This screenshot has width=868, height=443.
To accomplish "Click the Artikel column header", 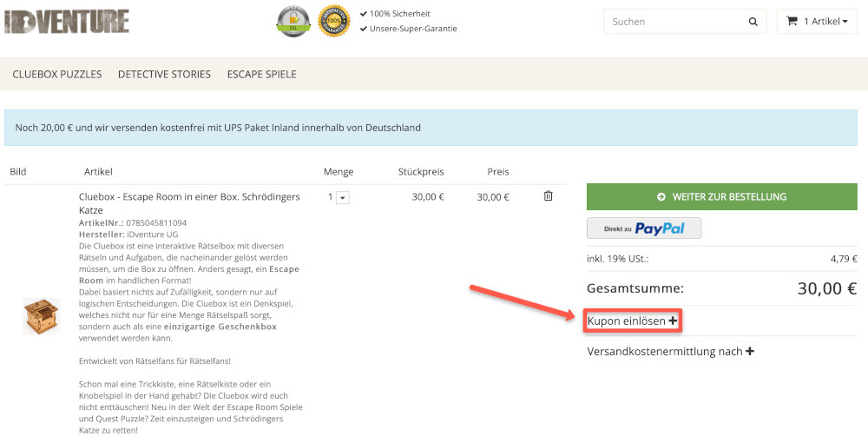I will pos(98,172).
